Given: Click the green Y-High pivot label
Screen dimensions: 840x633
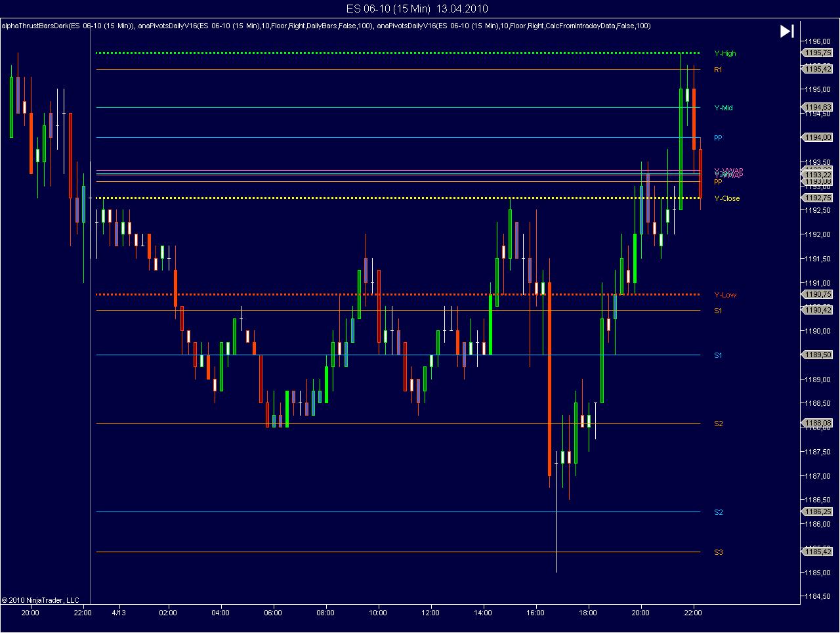Looking at the screenshot, I should pos(725,53).
